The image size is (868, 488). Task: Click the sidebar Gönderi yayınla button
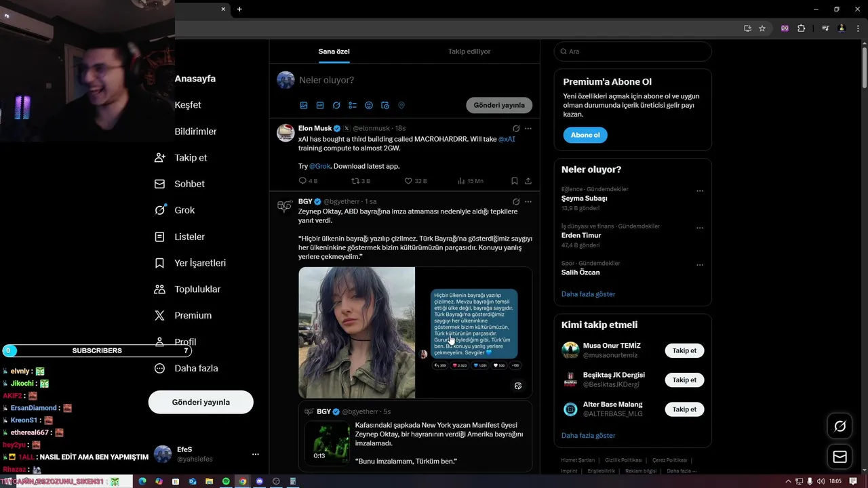click(201, 402)
